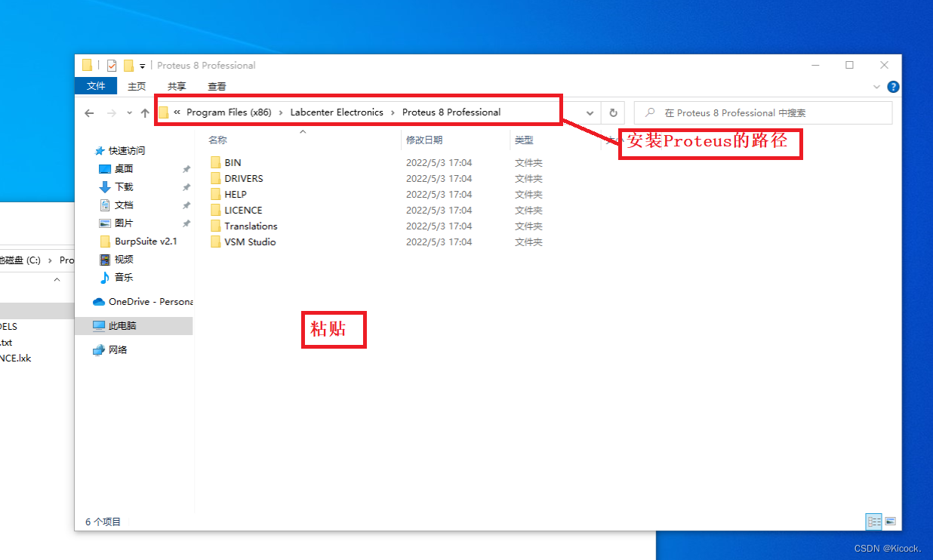The width and height of the screenshot is (933, 560).
Task: Click the Proteus 8 Professional search box
Action: [763, 113]
